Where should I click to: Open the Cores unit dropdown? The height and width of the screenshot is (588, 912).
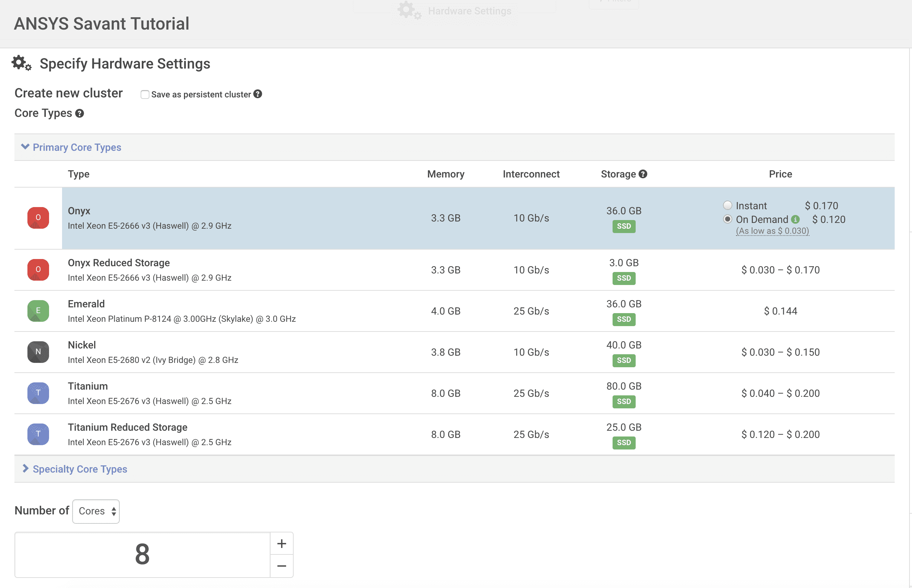pos(96,511)
